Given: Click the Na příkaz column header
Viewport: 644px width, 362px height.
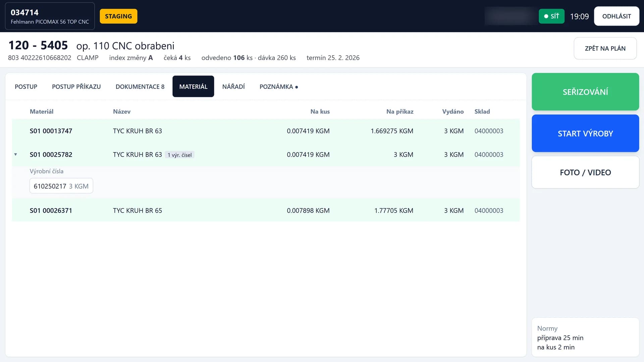Looking at the screenshot, I should pos(400,112).
